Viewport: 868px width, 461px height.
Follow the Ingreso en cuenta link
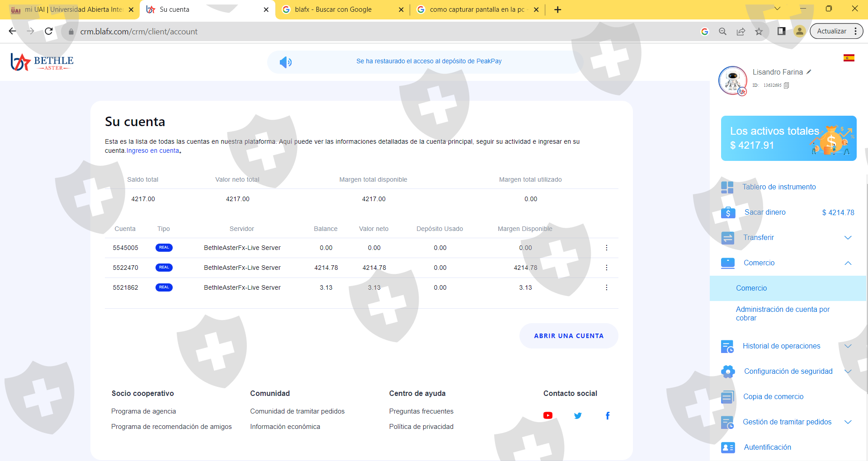[x=153, y=151]
